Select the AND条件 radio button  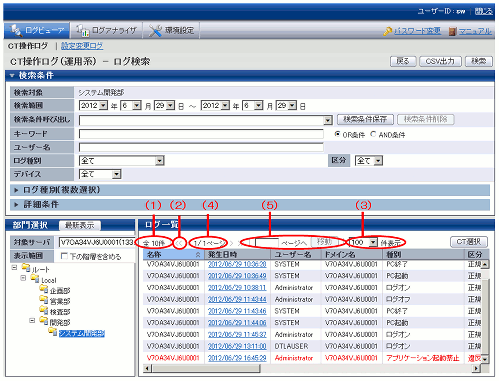click(x=373, y=134)
